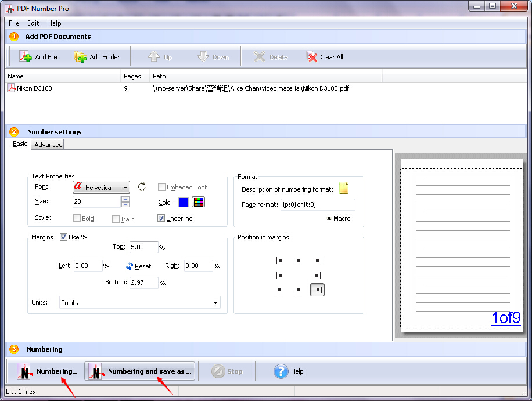Click the Right margin input field
This screenshot has height=401, width=532.
[x=199, y=266]
